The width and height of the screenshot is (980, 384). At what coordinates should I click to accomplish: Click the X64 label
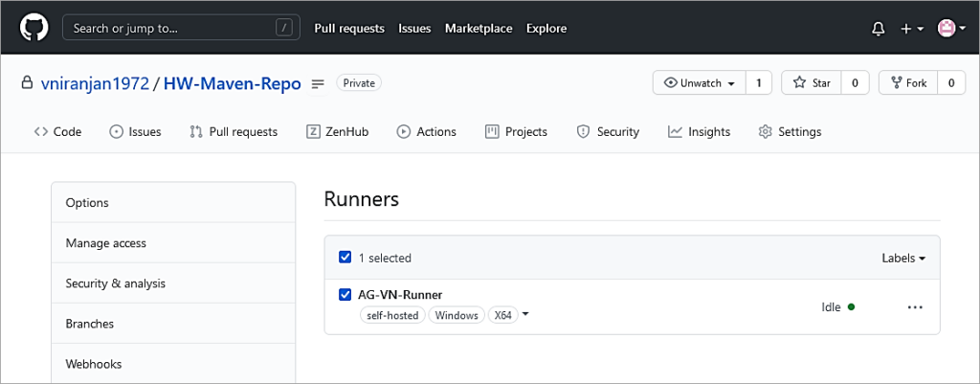click(503, 315)
